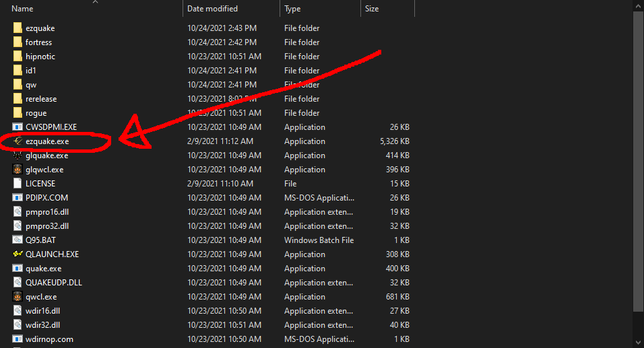644x348 pixels.
Task: Click the wdir32.dll file name
Action: point(42,325)
